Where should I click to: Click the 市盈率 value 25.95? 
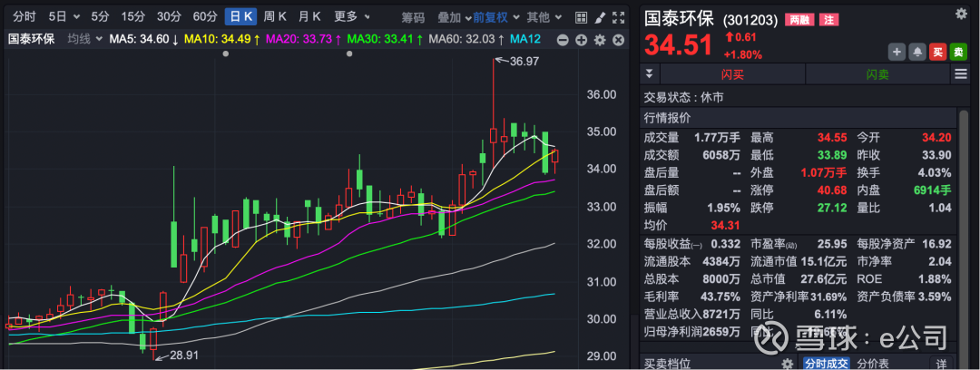coord(832,243)
